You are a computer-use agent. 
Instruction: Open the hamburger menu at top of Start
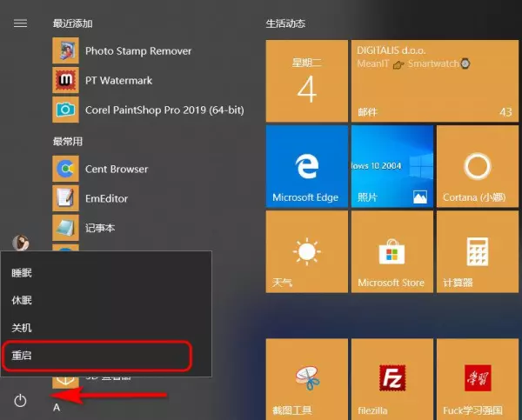click(x=20, y=23)
